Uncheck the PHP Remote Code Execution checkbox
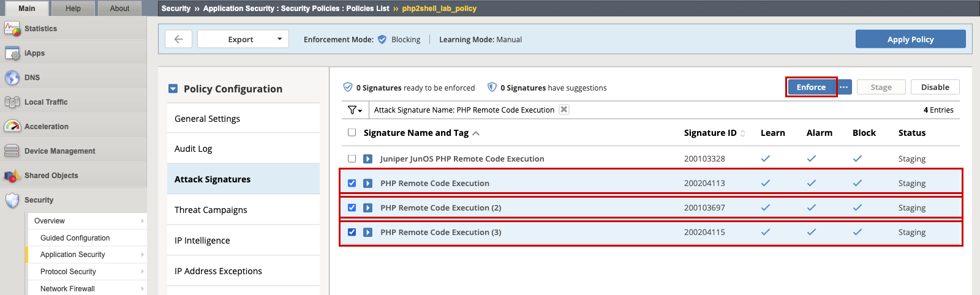 click(x=352, y=183)
